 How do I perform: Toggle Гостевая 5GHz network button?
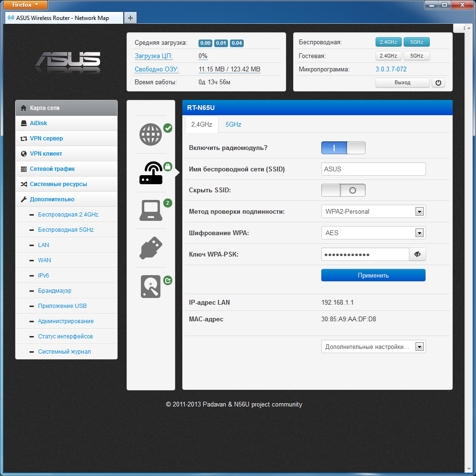coord(416,56)
